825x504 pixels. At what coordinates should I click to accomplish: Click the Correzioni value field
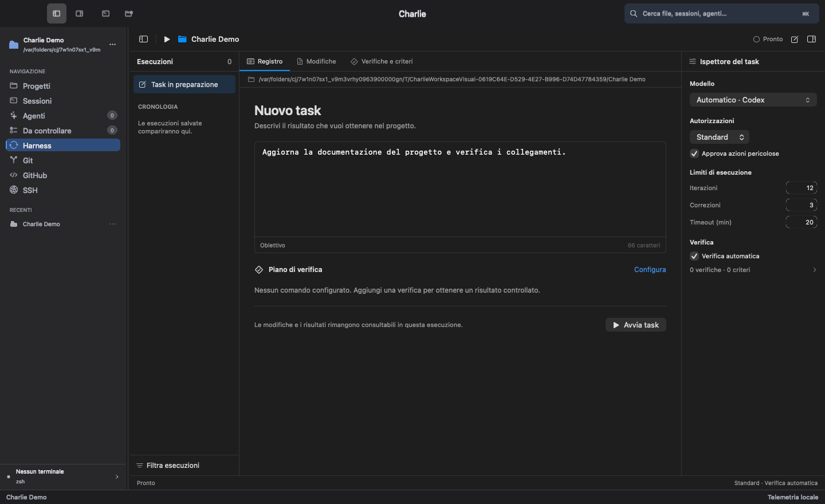click(801, 205)
